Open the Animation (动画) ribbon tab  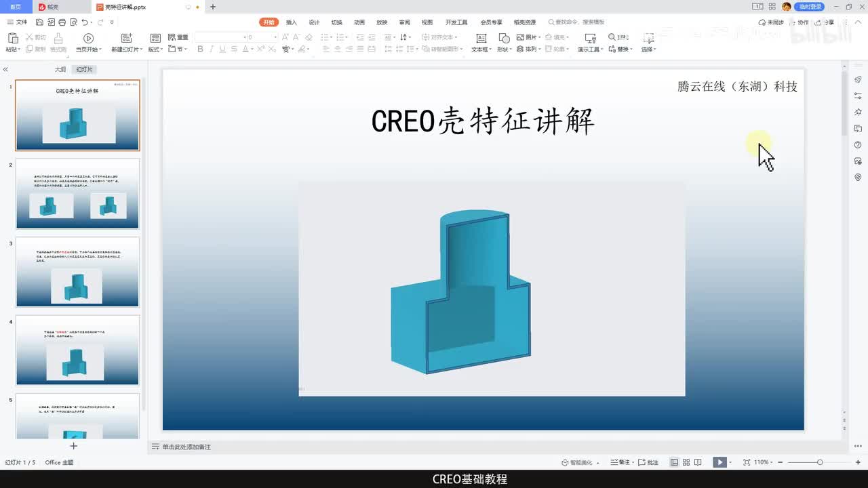click(359, 22)
